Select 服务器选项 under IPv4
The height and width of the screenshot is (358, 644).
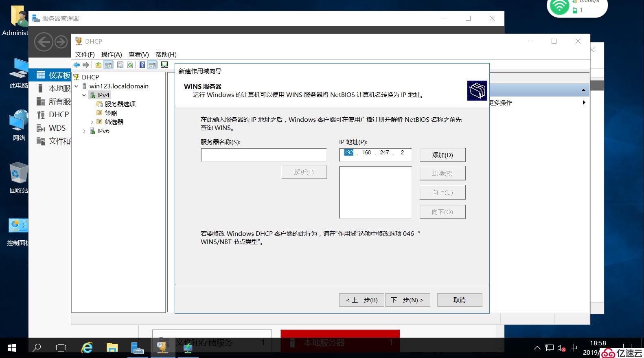120,104
